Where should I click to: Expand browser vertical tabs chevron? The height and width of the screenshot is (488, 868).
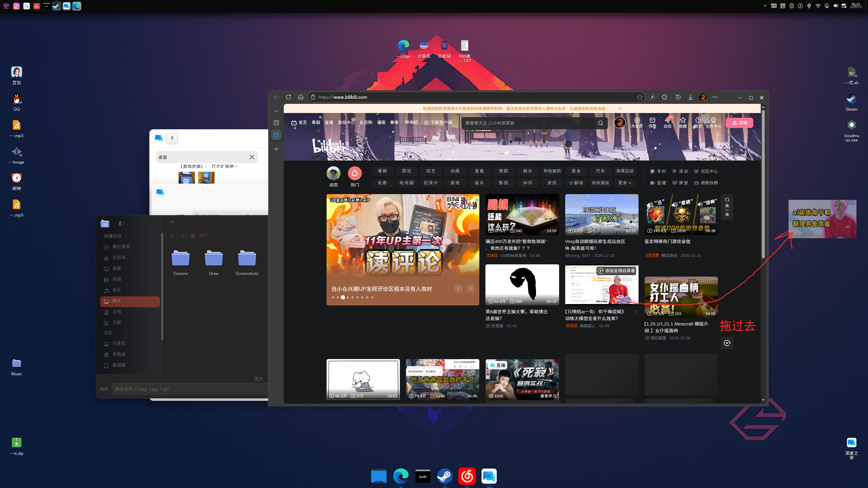tap(276, 111)
